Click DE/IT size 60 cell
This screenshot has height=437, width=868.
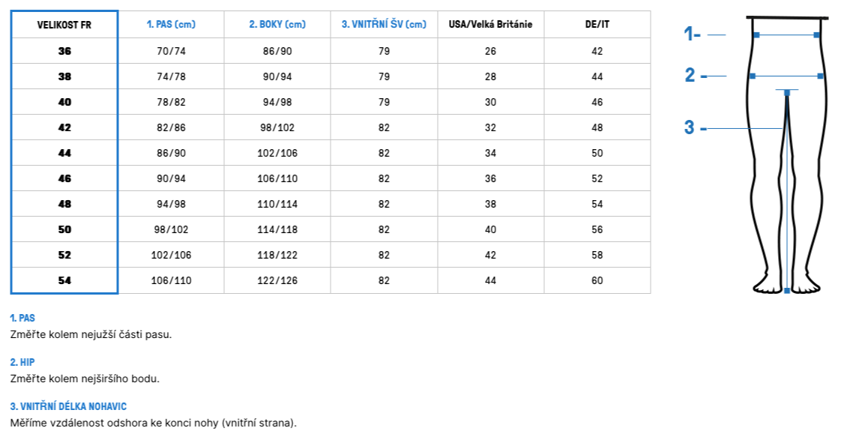pos(597,281)
